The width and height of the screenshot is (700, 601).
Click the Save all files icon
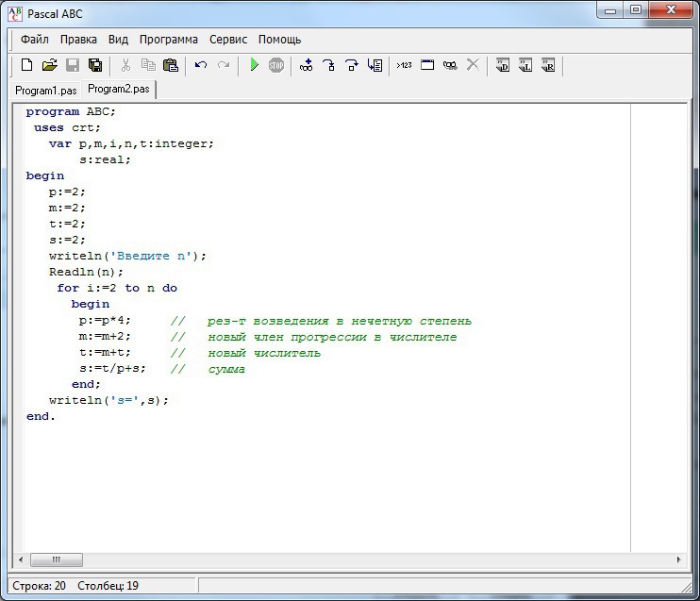95,65
